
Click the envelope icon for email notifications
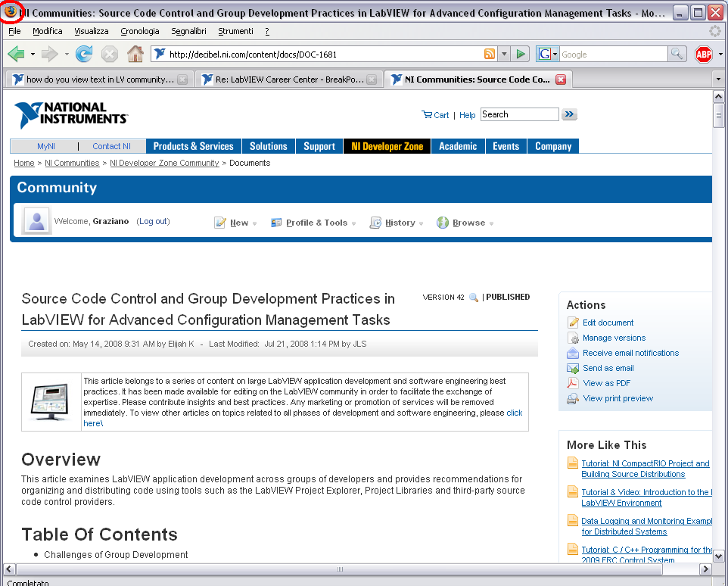573,353
